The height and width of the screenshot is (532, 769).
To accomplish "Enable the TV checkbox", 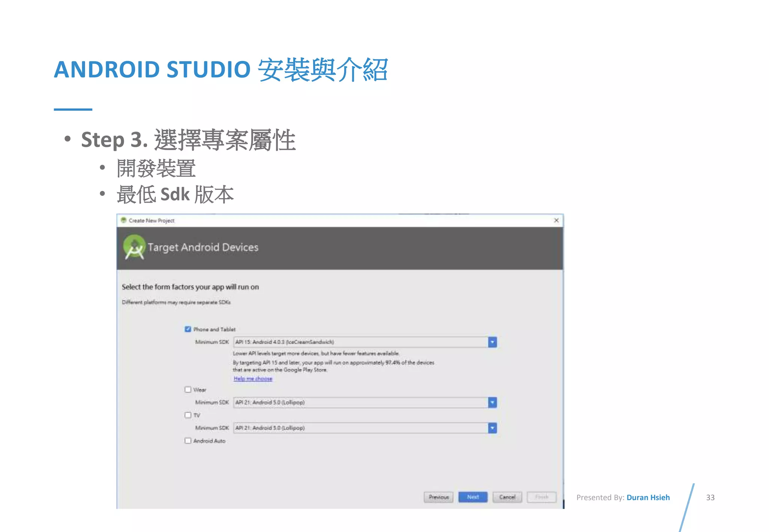I will (x=188, y=415).
